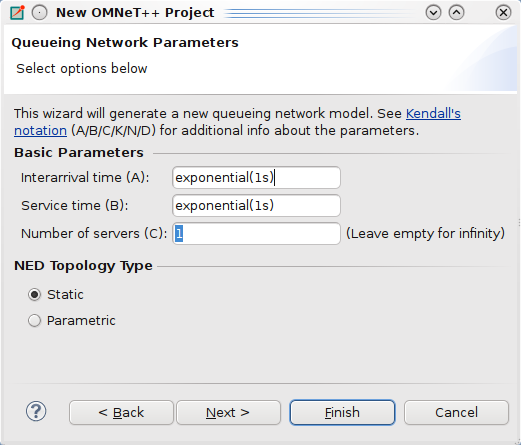Click the Number of servers (C) field
Image resolution: width=521 pixels, height=445 pixels.
click(256, 234)
